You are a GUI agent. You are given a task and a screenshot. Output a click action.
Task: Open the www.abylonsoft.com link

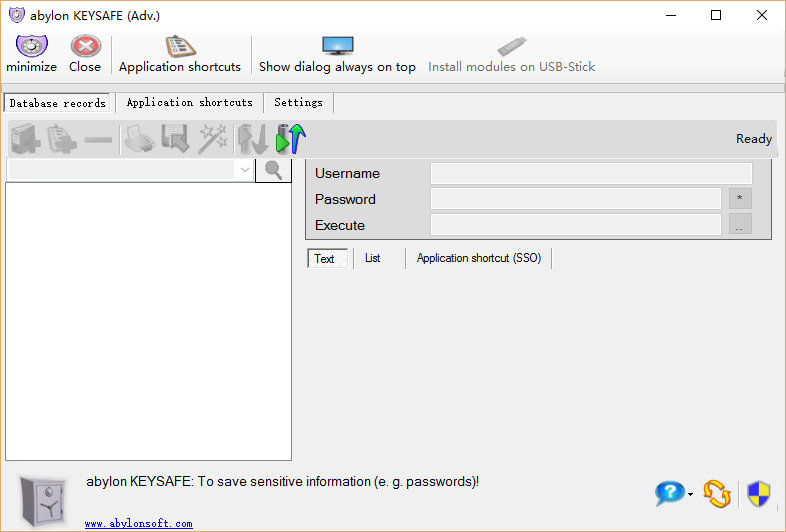(x=138, y=523)
